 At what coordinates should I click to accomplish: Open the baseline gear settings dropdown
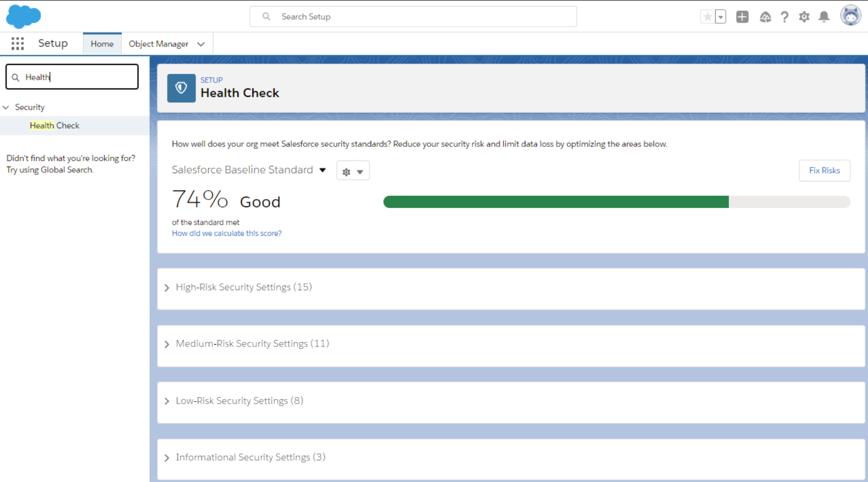point(353,171)
